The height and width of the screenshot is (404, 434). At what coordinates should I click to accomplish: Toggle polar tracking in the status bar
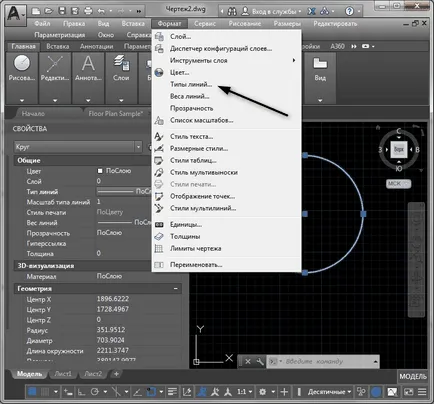(x=95, y=392)
